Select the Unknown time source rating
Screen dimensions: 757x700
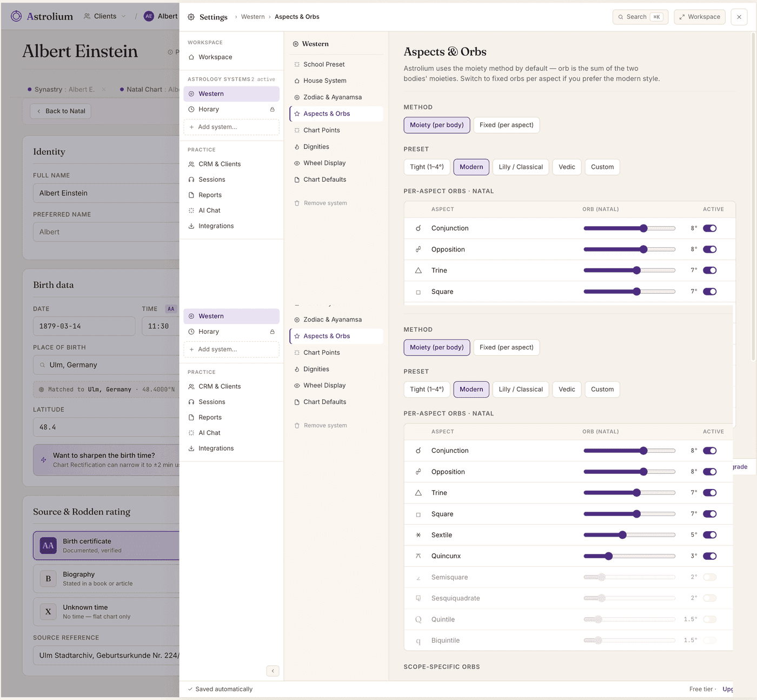(107, 612)
